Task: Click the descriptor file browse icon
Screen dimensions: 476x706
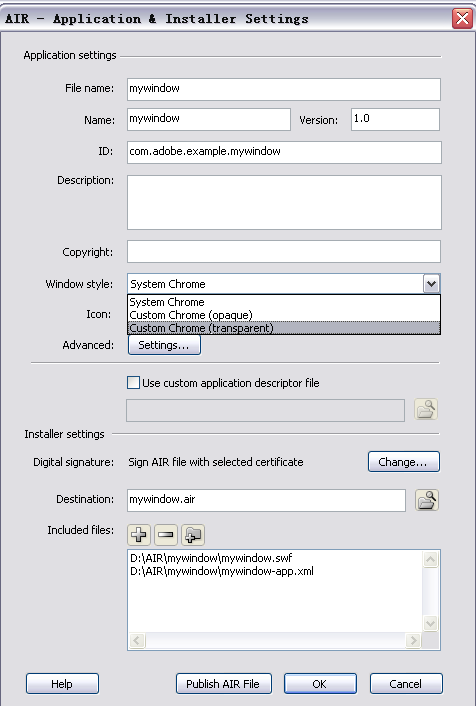Action: 426,409
